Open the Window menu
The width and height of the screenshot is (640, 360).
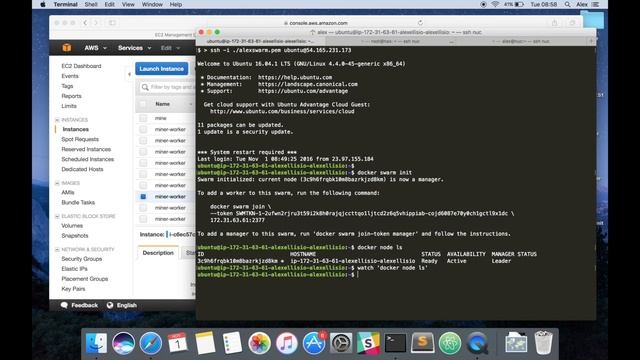click(x=152, y=4)
